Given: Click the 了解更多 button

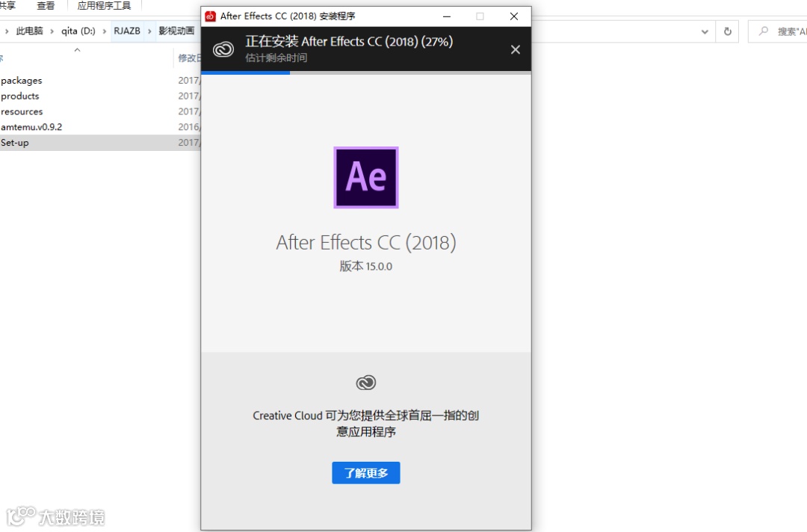Looking at the screenshot, I should coord(366,473).
